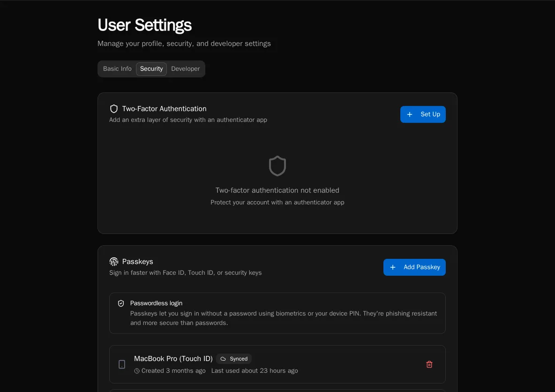Select the MacBook Pro (Touch ID) passkey name

coord(173,359)
